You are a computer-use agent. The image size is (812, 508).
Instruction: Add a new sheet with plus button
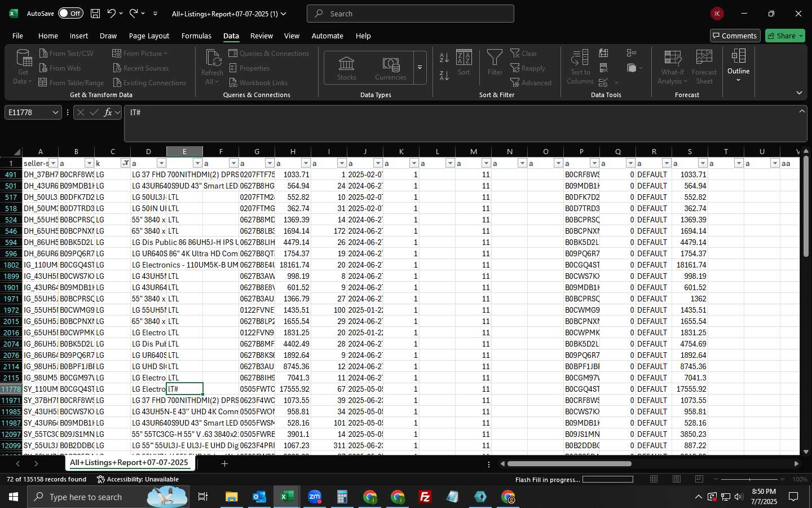[224, 463]
